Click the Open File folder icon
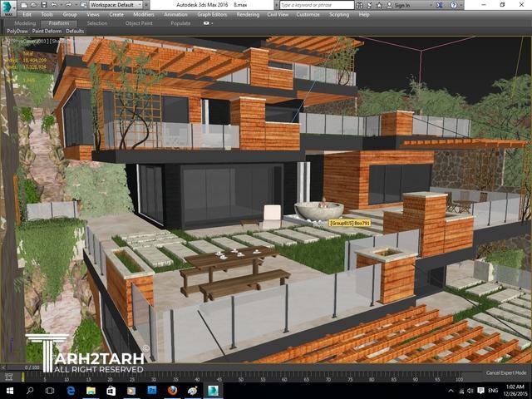This screenshot has height=399, width=532. coord(34,5)
